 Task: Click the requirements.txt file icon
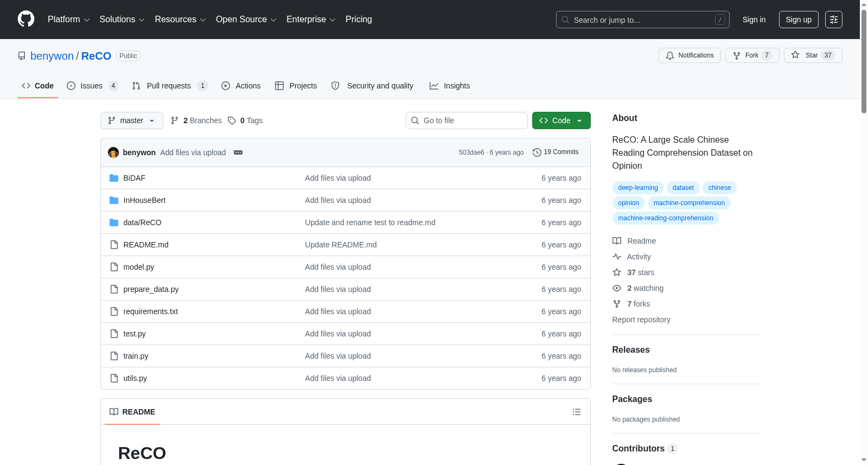(114, 311)
